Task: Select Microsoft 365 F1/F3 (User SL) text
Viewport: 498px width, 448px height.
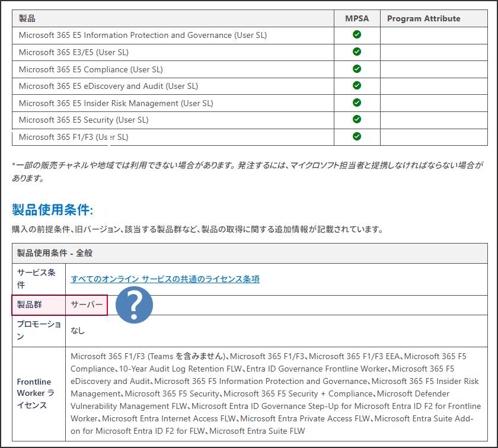Action: click(x=74, y=137)
